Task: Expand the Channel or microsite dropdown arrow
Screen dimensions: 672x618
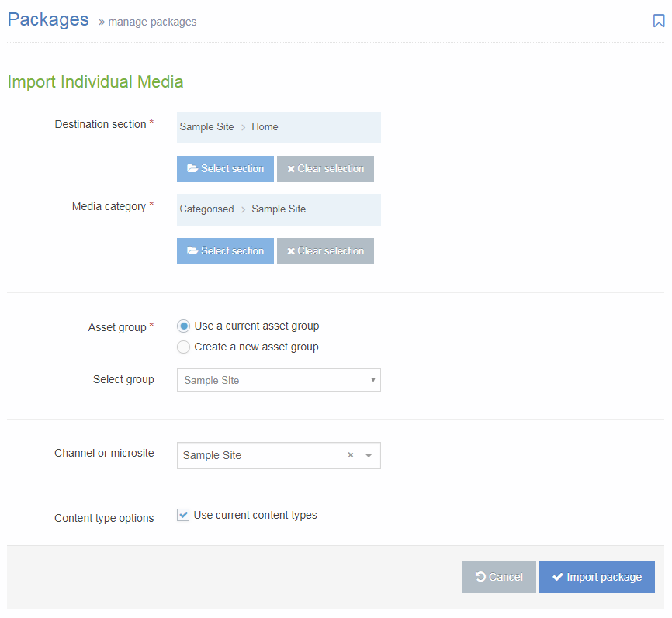Action: (369, 455)
